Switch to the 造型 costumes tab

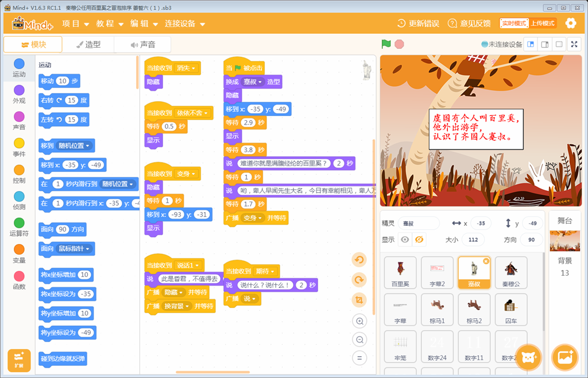pos(88,45)
